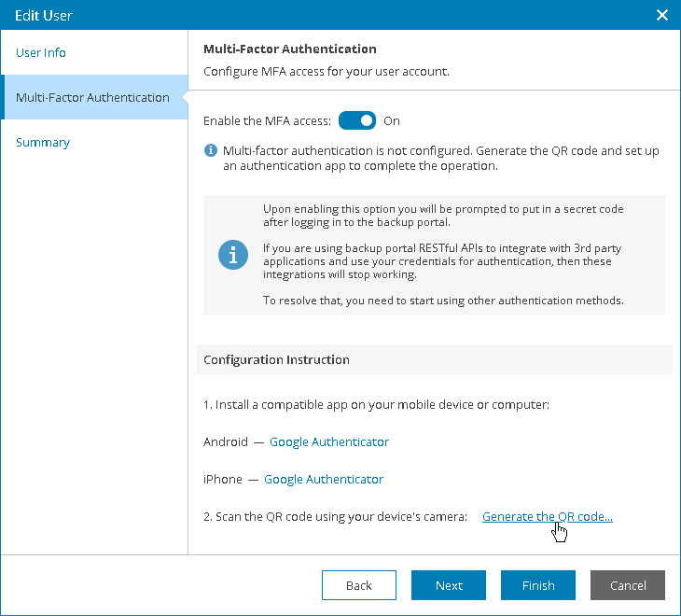The height and width of the screenshot is (616, 681).
Task: Click the large info icon in gray box
Action: [x=233, y=255]
